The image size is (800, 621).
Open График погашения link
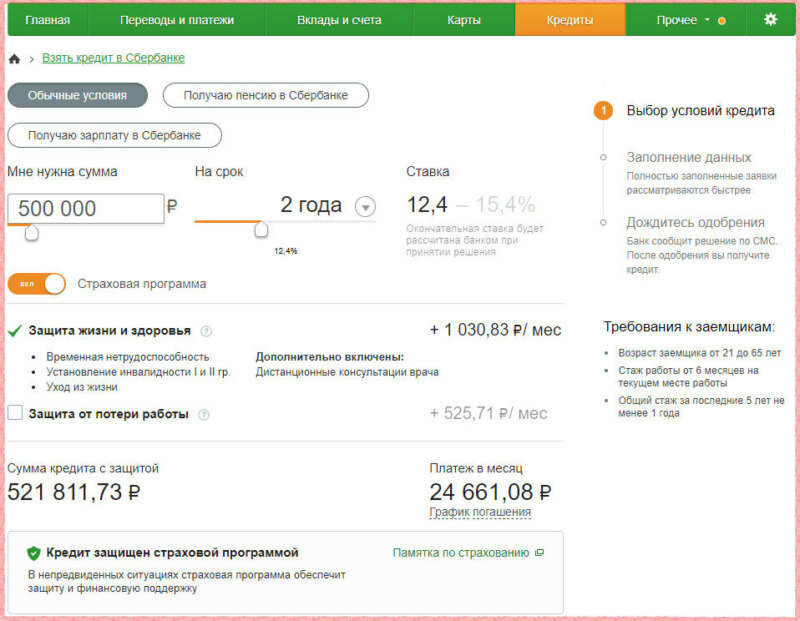(x=480, y=512)
